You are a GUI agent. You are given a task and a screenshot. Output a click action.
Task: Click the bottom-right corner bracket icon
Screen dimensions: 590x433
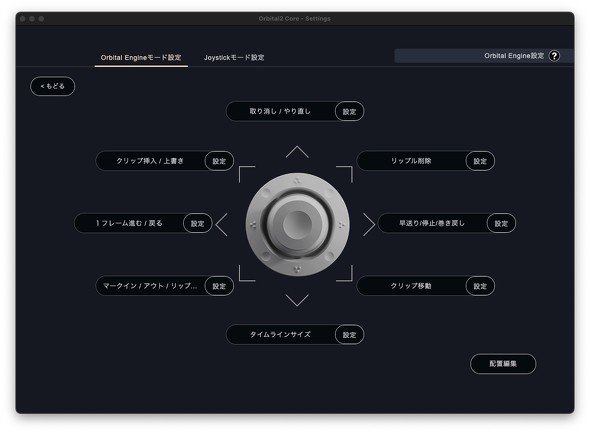[x=344, y=273]
